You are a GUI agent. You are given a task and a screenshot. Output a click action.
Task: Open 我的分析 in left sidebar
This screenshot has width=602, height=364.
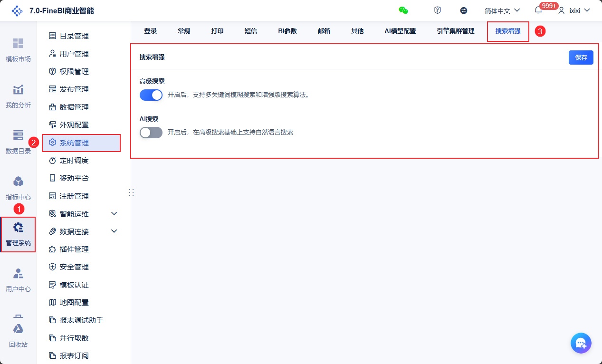click(x=18, y=96)
